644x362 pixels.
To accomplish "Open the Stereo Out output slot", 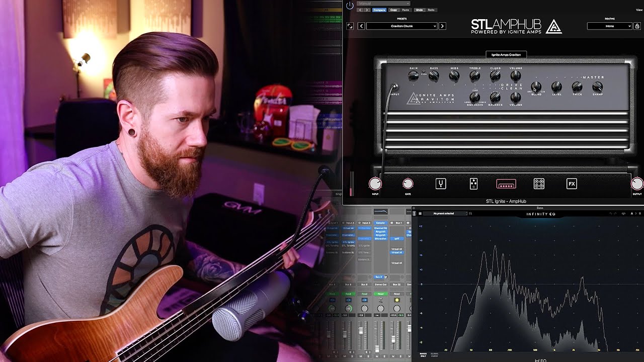I will click(380, 285).
